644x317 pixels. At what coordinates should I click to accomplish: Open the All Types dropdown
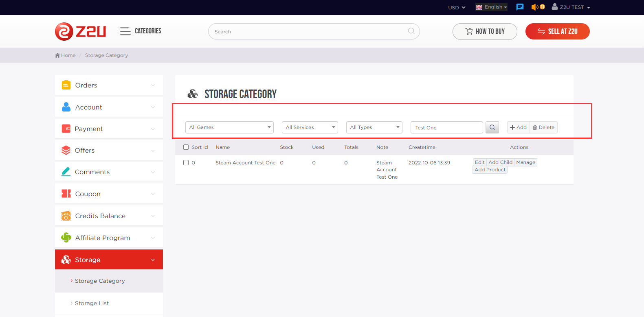coord(374,127)
